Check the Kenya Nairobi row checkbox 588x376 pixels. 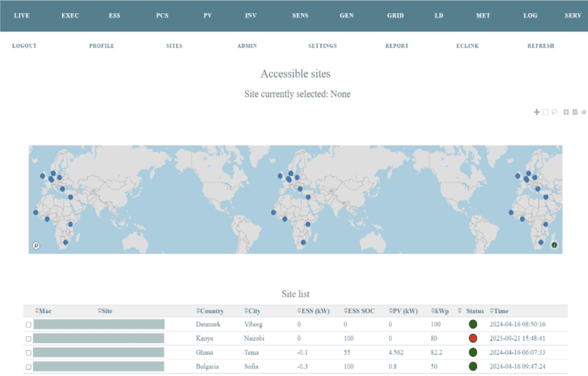tap(28, 338)
